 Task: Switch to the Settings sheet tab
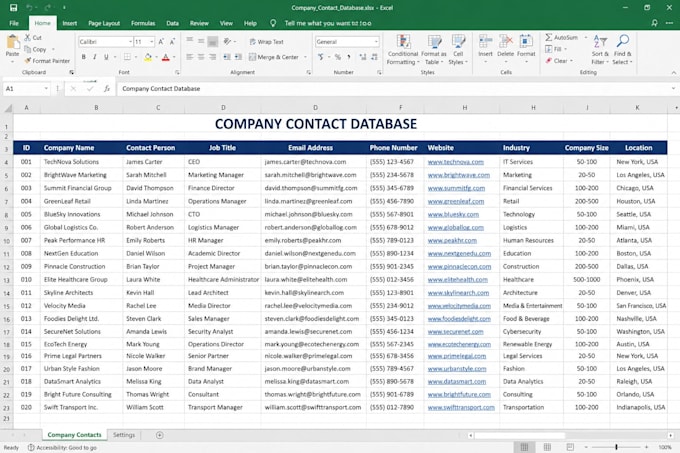pos(124,435)
